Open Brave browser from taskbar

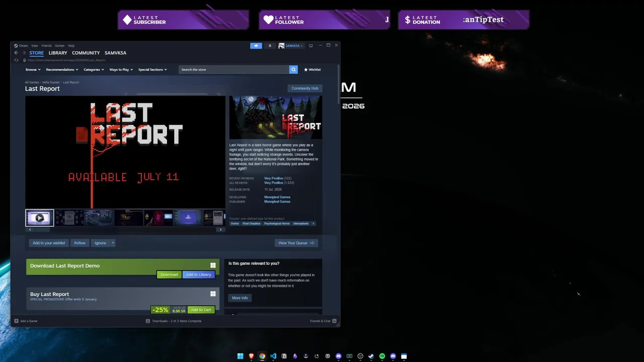(x=252, y=356)
